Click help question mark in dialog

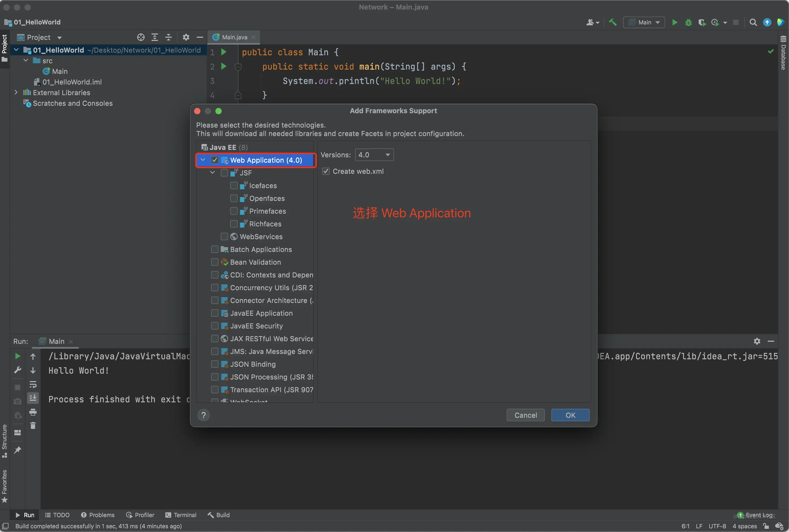point(204,415)
